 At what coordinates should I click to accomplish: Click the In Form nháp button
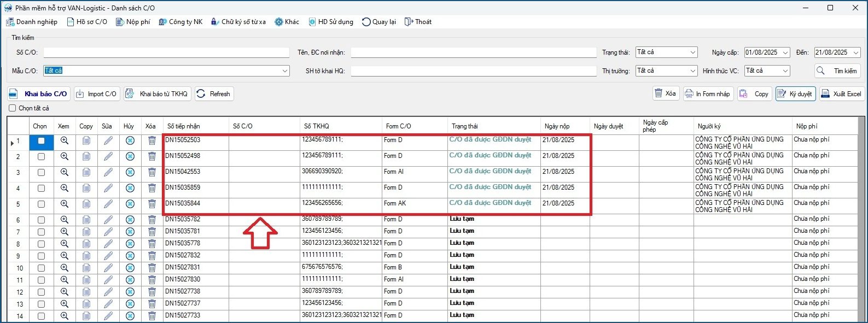point(708,93)
